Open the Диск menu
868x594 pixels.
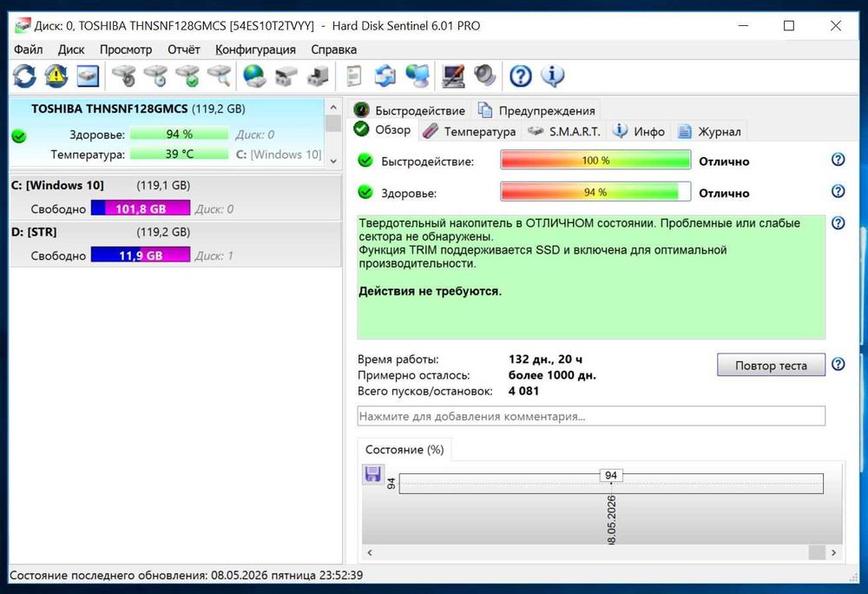(71, 49)
